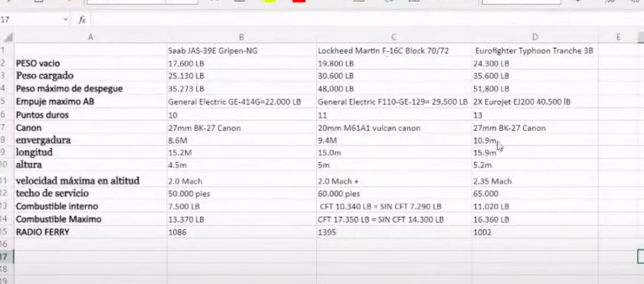This screenshot has height=284, width=644.
Task: Select column A header
Action: (x=90, y=37)
